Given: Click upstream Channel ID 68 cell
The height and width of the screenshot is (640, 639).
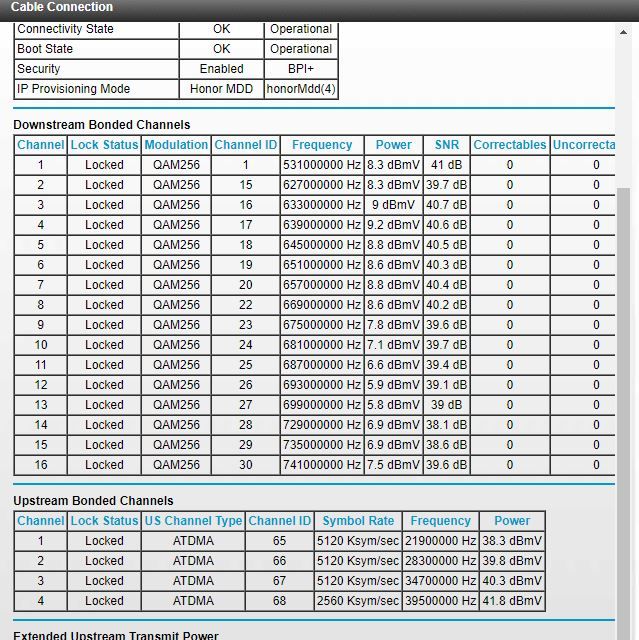Looking at the screenshot, I should (x=279, y=601).
